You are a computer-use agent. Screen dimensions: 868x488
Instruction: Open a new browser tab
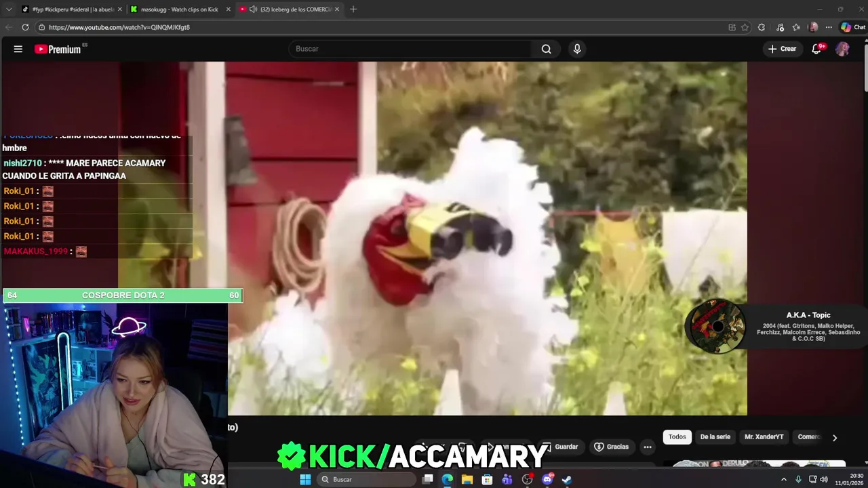click(353, 9)
